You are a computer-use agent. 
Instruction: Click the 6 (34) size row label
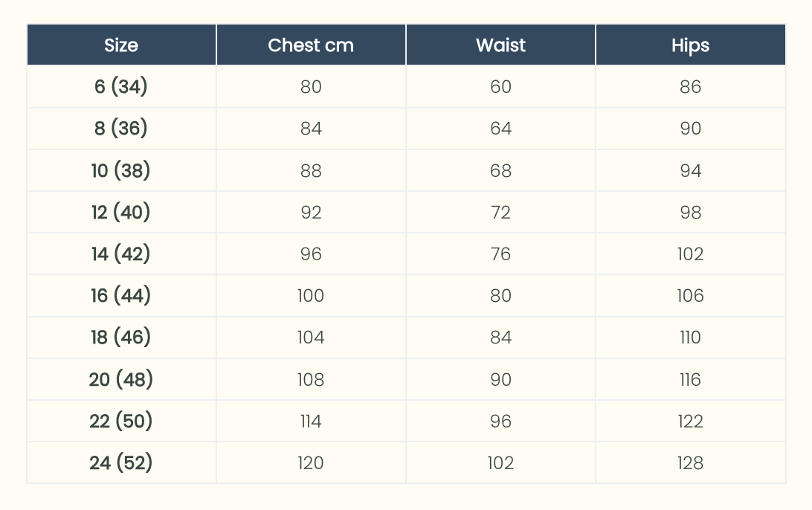(x=121, y=87)
